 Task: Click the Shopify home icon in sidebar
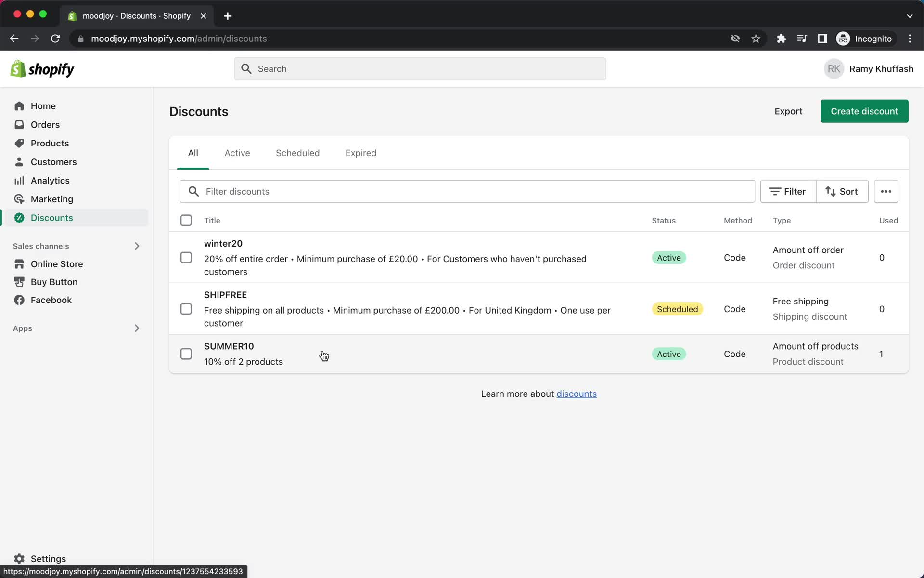pos(19,106)
